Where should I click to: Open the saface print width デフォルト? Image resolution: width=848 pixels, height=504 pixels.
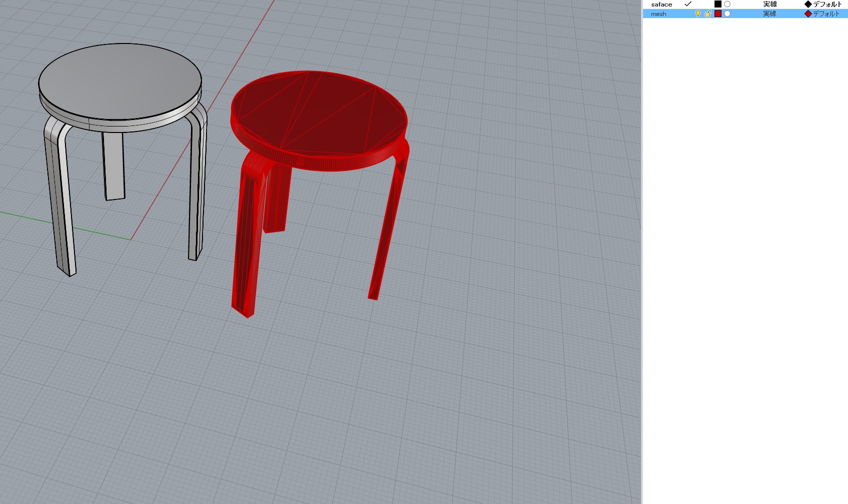pos(827,4)
